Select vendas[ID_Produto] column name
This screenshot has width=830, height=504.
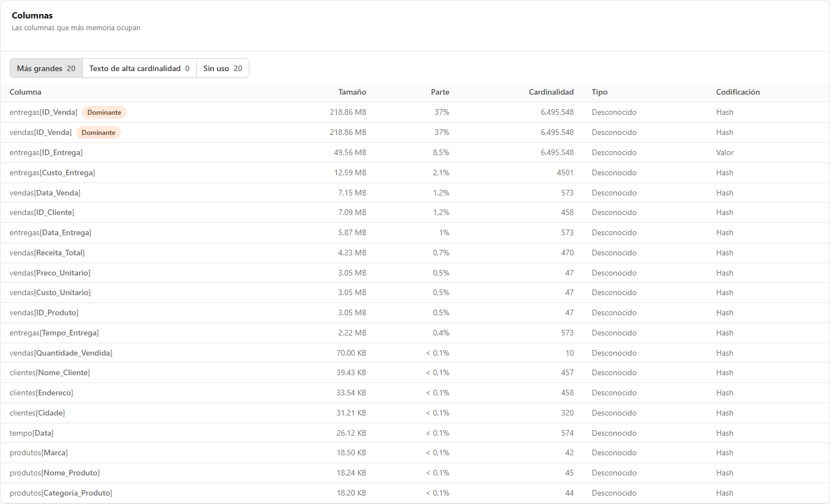coord(44,312)
